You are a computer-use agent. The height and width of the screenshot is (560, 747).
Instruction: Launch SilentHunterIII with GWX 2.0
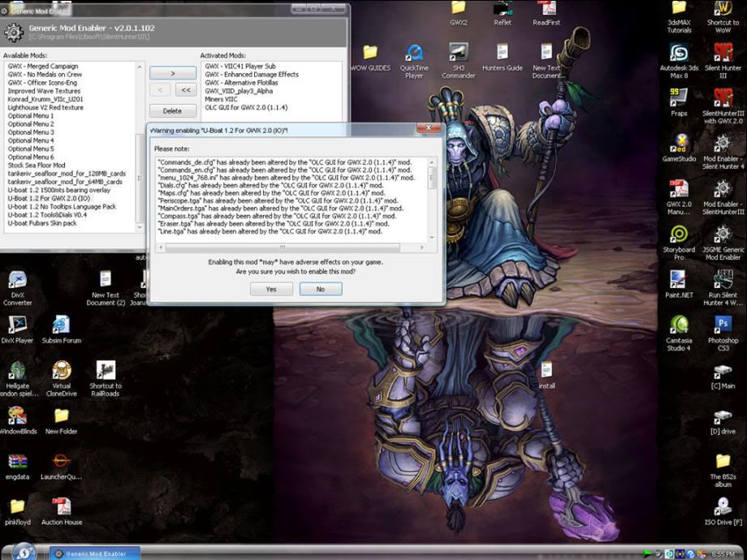[x=723, y=106]
